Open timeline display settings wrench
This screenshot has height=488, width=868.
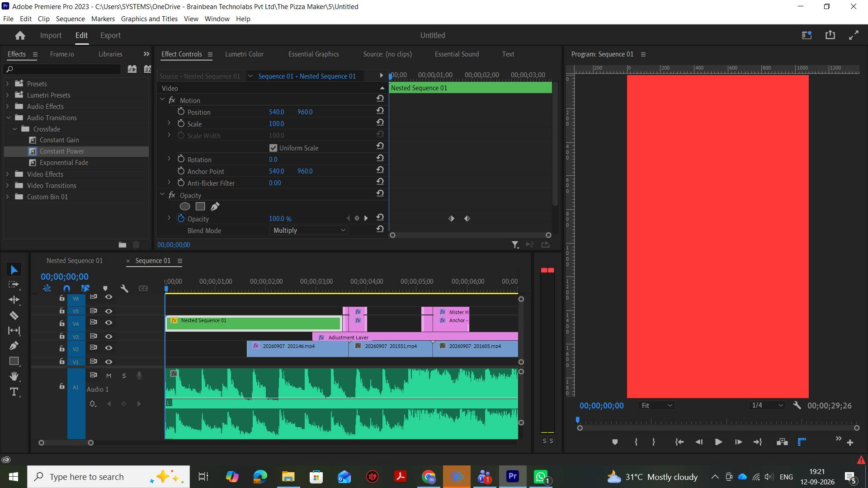pos(124,288)
